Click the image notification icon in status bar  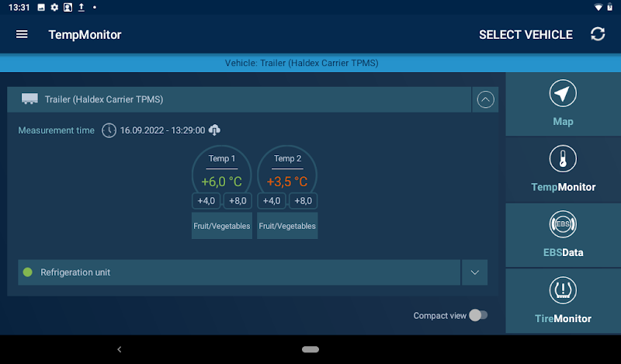pos(41,7)
